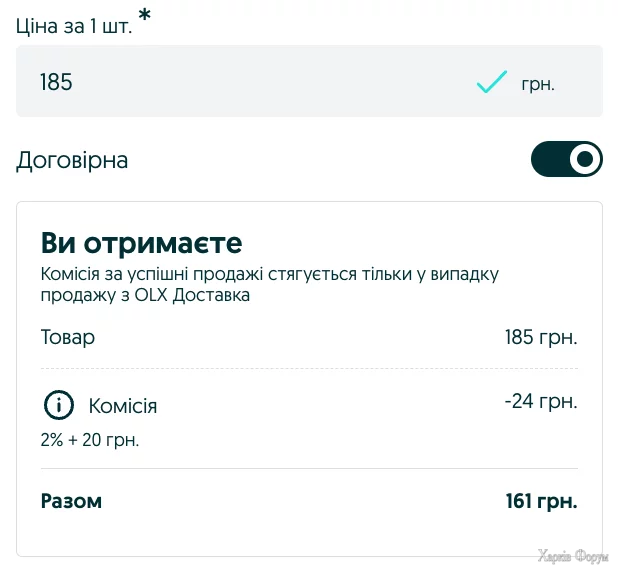Image resolution: width=618 pixels, height=570 pixels.
Task: Click the Комісія за успішні продажі description line
Action: point(269,274)
